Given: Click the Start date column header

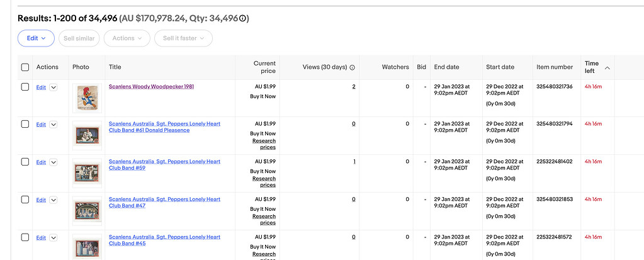Looking at the screenshot, I should point(500,67).
